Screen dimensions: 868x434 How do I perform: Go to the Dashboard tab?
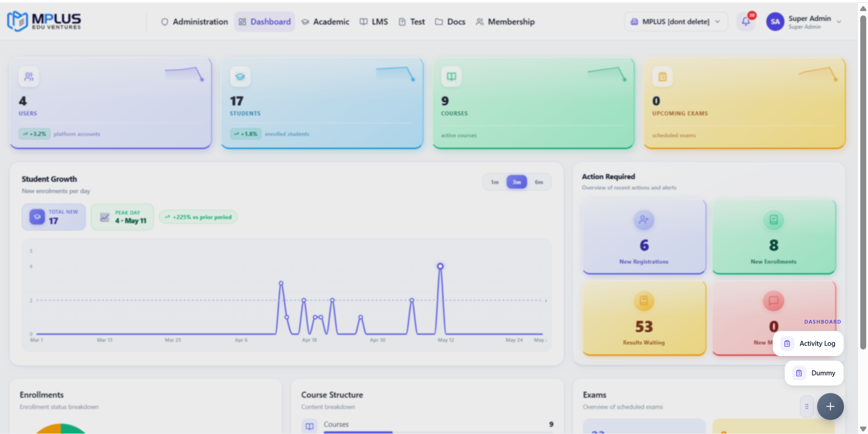coord(265,22)
